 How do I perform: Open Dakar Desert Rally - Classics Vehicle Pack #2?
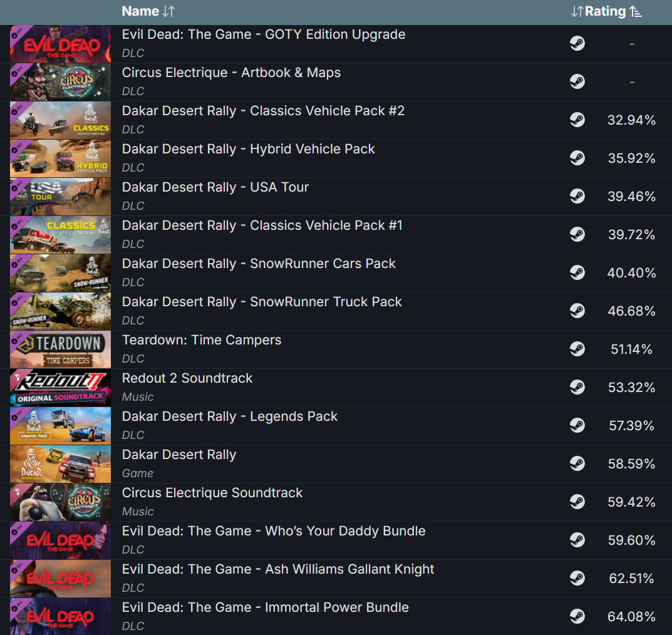coord(263,111)
